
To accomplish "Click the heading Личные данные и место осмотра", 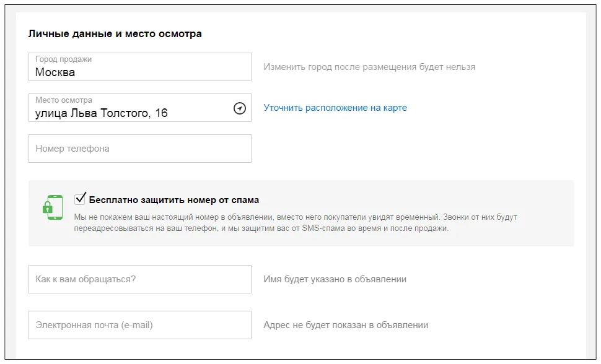I will [115, 33].
